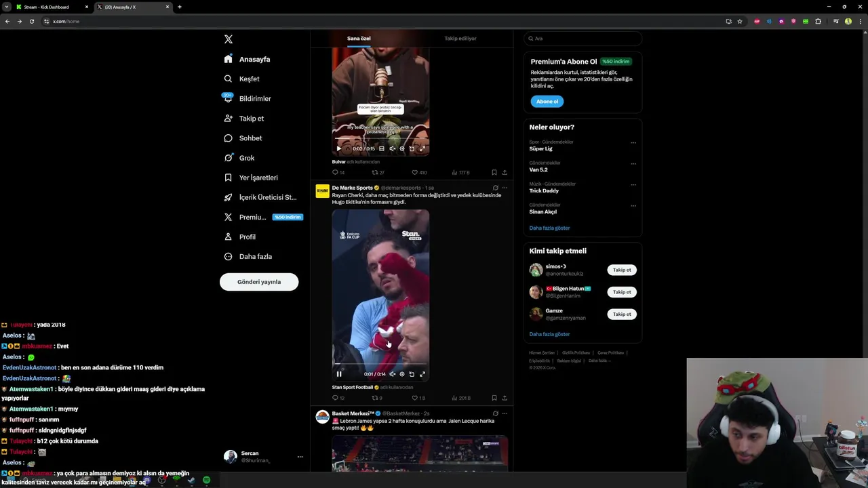Bookmark this page with the star icon

(740, 21)
